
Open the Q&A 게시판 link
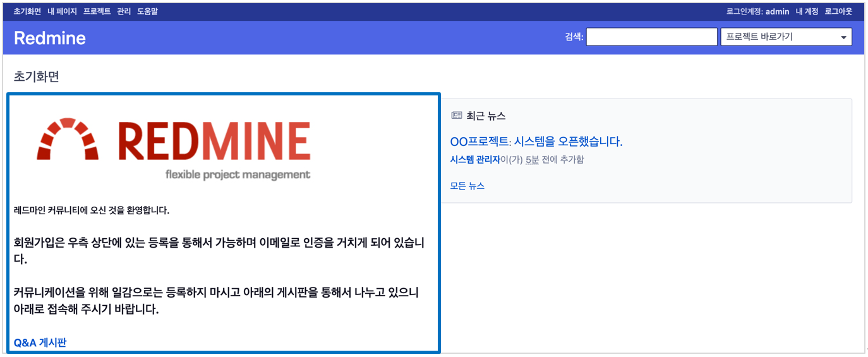coord(40,342)
